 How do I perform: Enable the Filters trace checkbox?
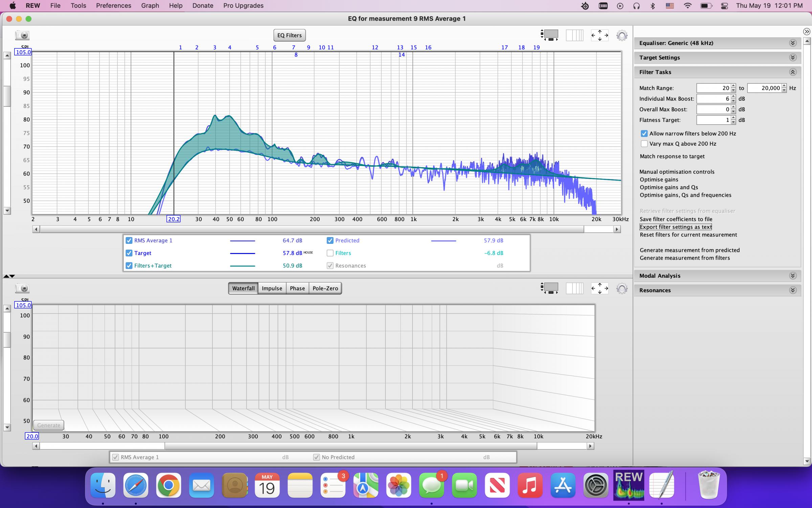click(330, 253)
